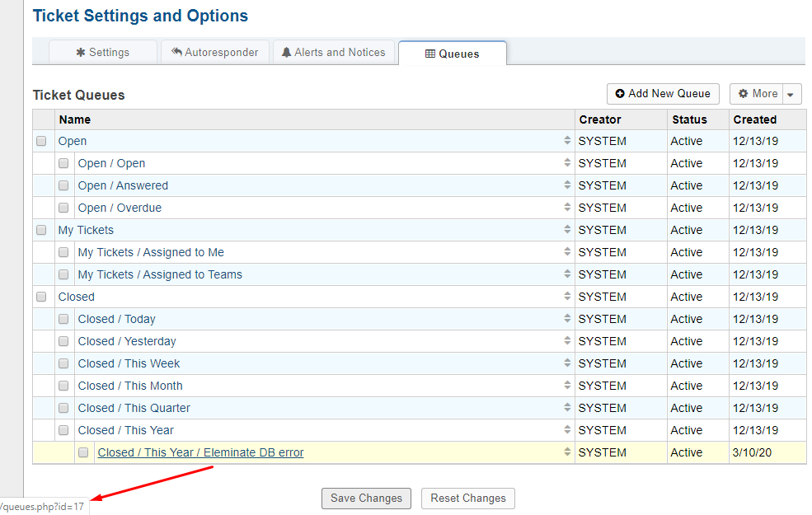Open the Closed / This Quarter queue link
The width and height of the screenshot is (812, 515).
134,408
